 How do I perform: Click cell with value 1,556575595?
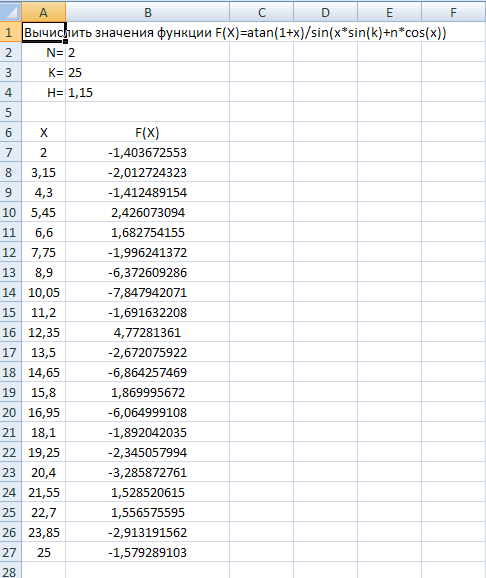click(x=147, y=512)
